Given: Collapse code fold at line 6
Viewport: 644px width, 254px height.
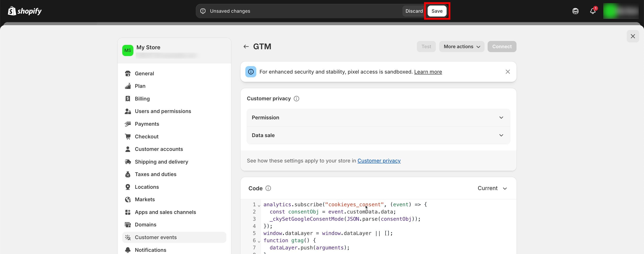Looking at the screenshot, I should (259, 242).
